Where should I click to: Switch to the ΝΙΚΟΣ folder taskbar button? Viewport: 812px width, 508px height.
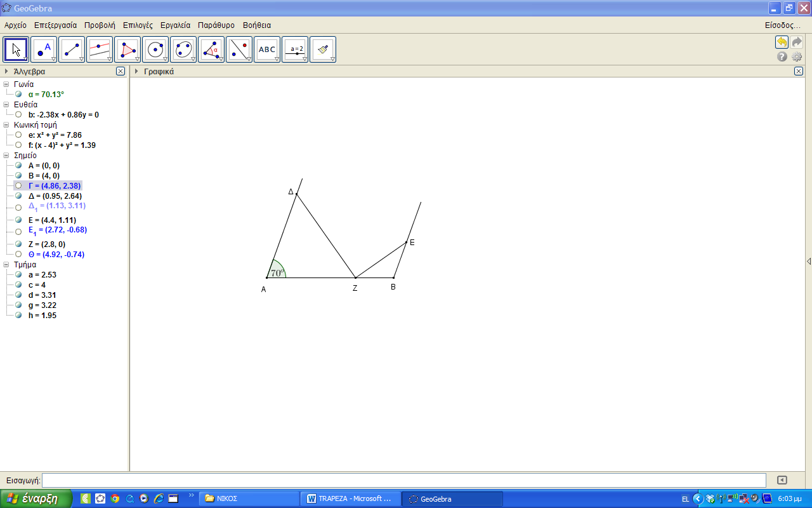pyautogui.click(x=249, y=498)
